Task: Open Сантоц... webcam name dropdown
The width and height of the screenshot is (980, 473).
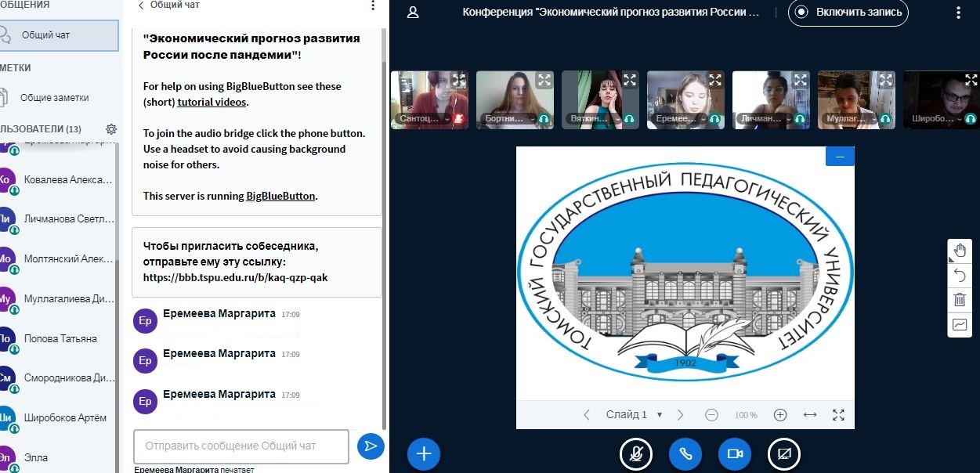Action: [x=423, y=119]
